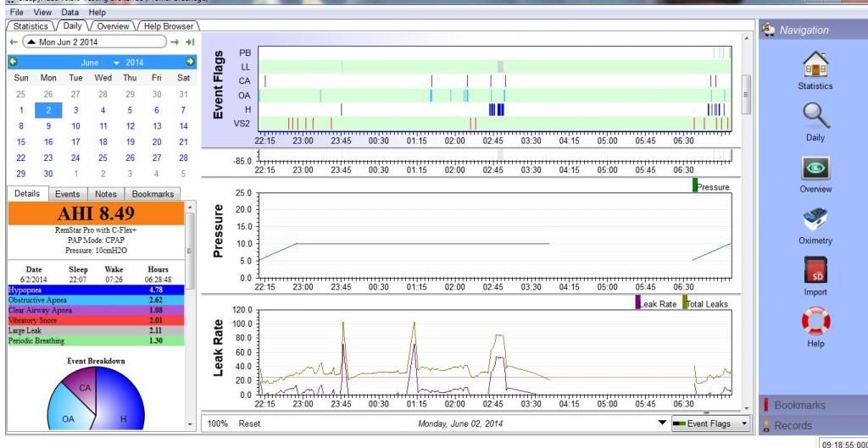Switch to the Events tab
Viewport: 868px width, 448px height.
[x=68, y=194]
